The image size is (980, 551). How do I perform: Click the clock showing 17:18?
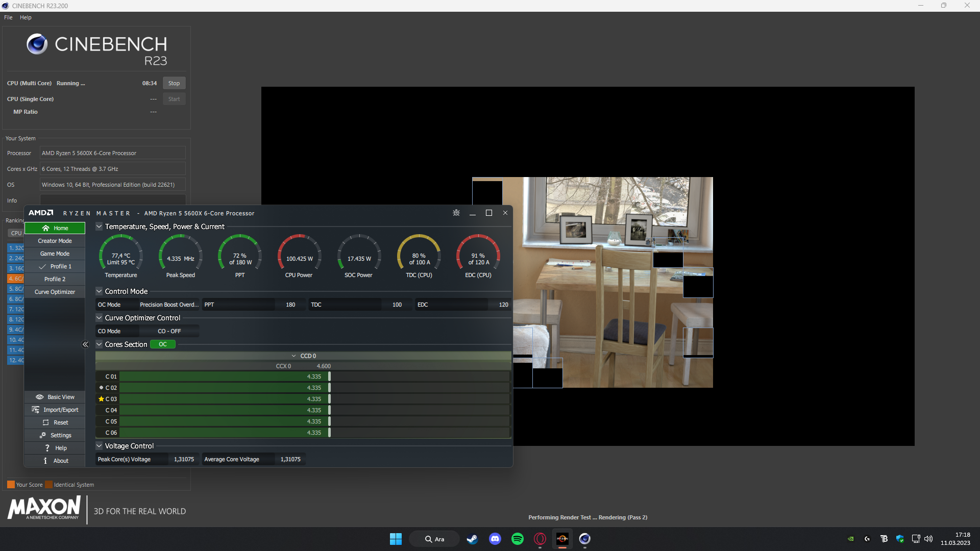pyautogui.click(x=955, y=539)
